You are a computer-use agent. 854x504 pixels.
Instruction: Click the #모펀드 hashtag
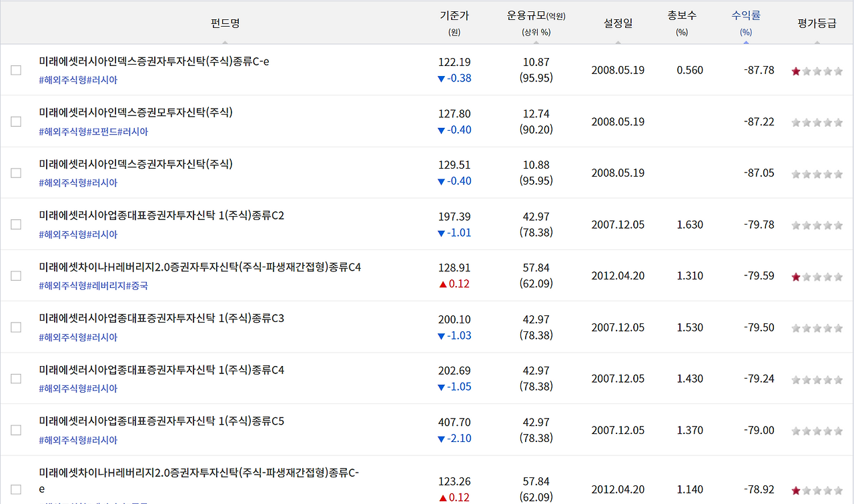tap(102, 131)
